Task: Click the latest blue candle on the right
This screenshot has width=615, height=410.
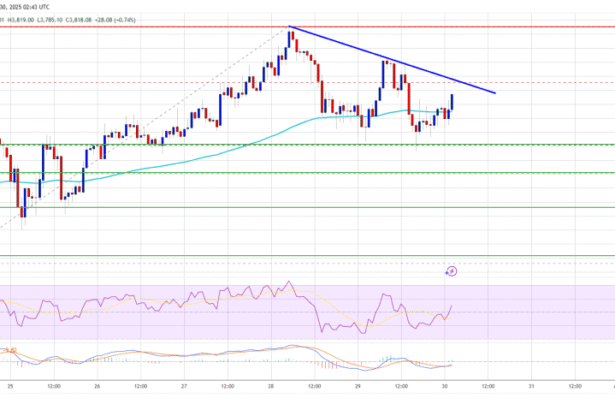Action: (453, 101)
